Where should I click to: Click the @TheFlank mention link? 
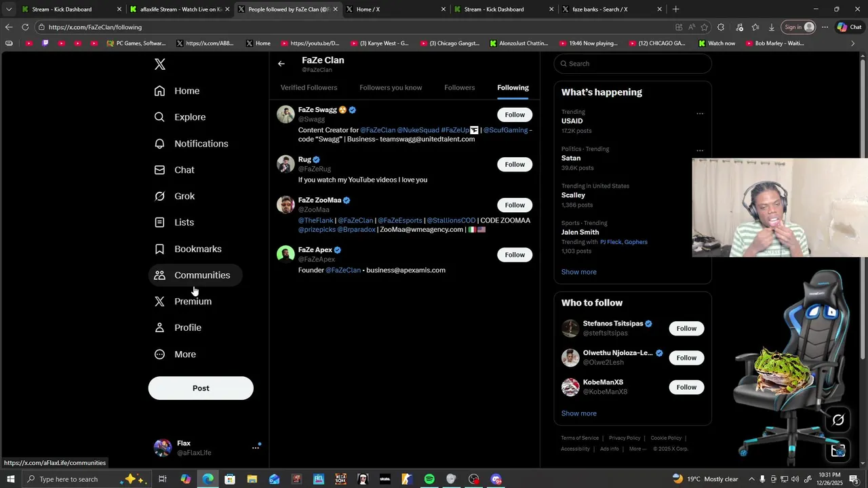[316, 220]
